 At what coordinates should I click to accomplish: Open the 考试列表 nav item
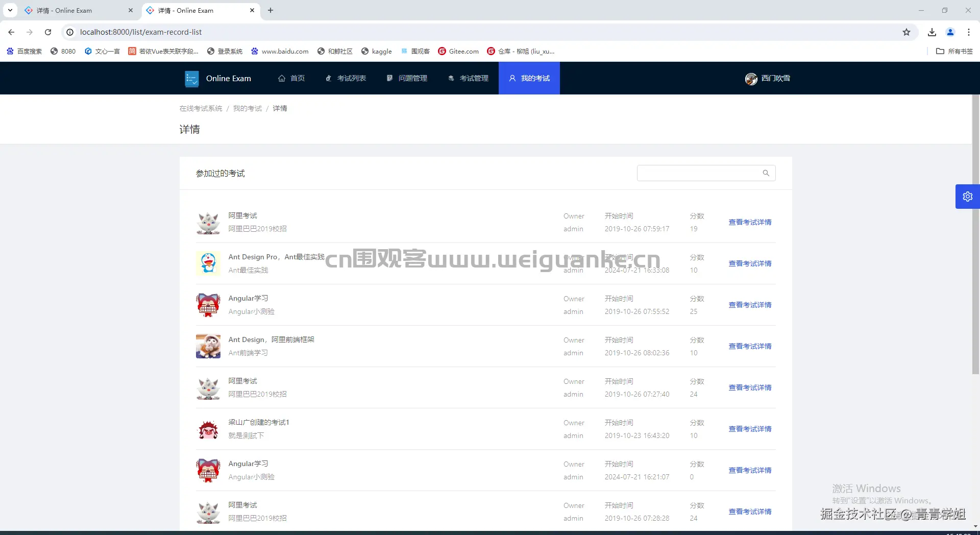point(346,78)
